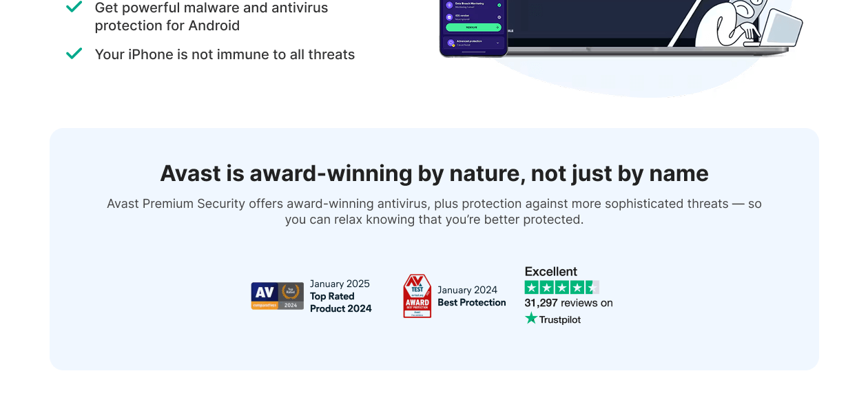The height and width of the screenshot is (413, 868).
Task: Click the Trustpilot green star logo
Action: tap(531, 319)
